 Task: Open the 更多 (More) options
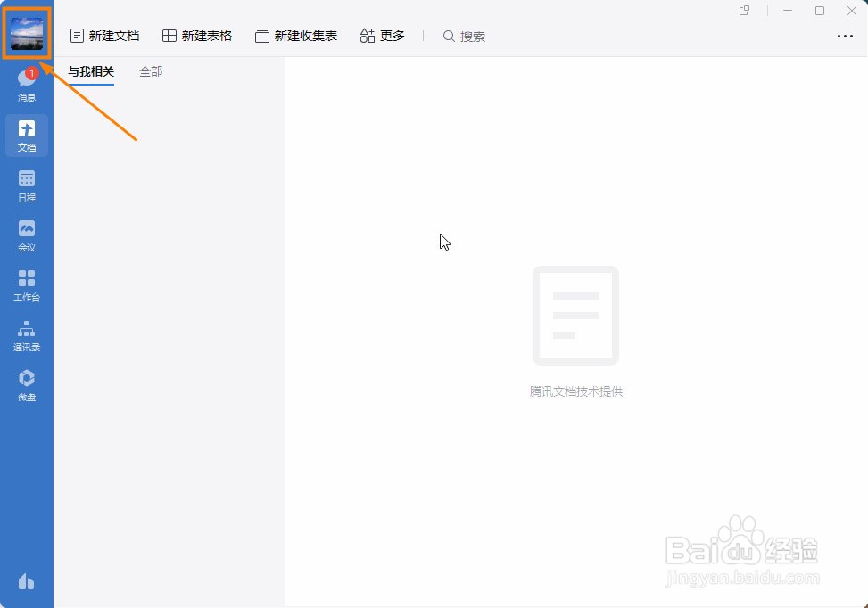coord(382,36)
